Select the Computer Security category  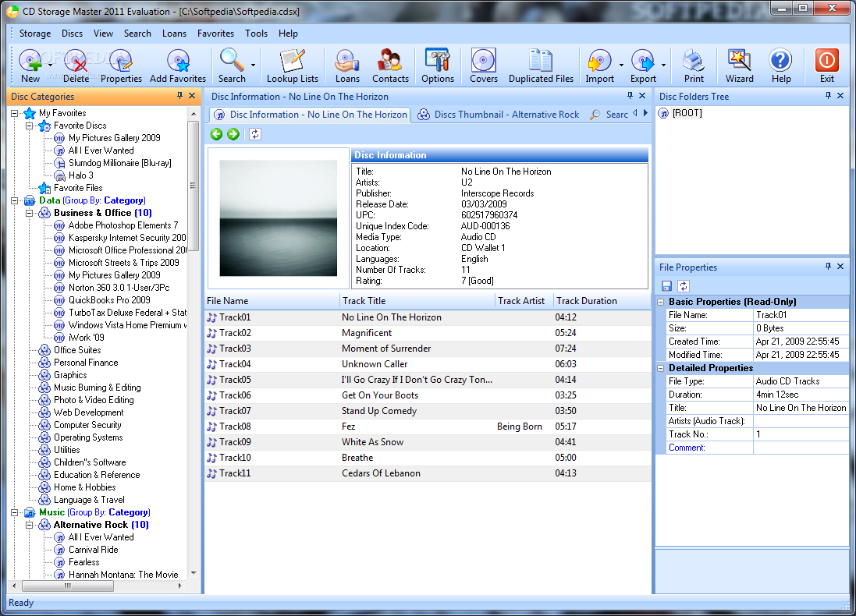(87, 425)
